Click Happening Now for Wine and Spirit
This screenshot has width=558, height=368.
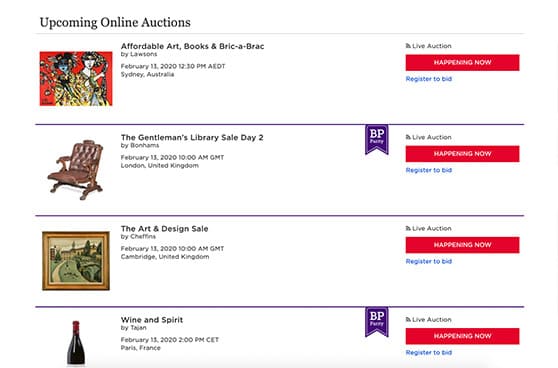[462, 336]
